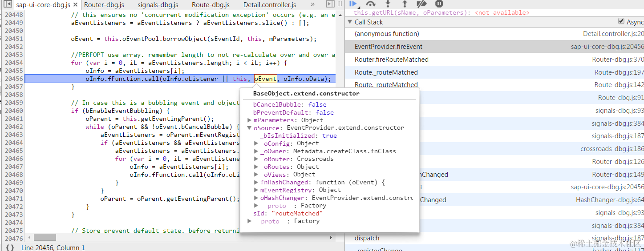Show more tabs via the double chevron
This screenshot has width=644, height=251.
(312, 4)
